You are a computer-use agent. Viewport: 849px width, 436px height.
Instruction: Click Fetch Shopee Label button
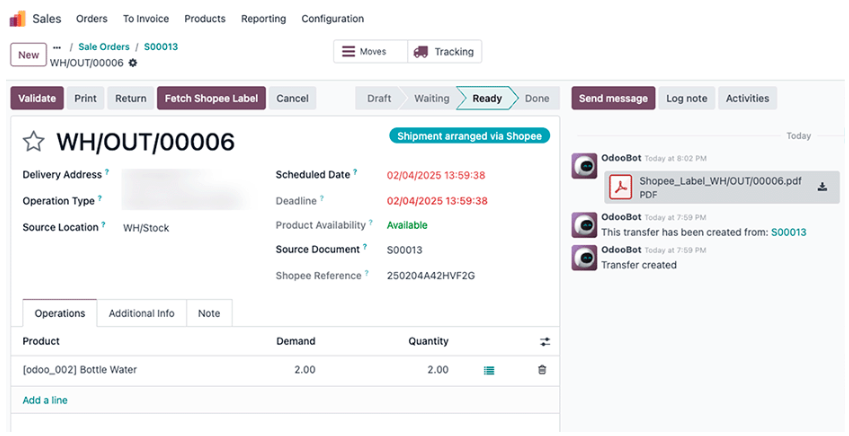click(x=211, y=98)
